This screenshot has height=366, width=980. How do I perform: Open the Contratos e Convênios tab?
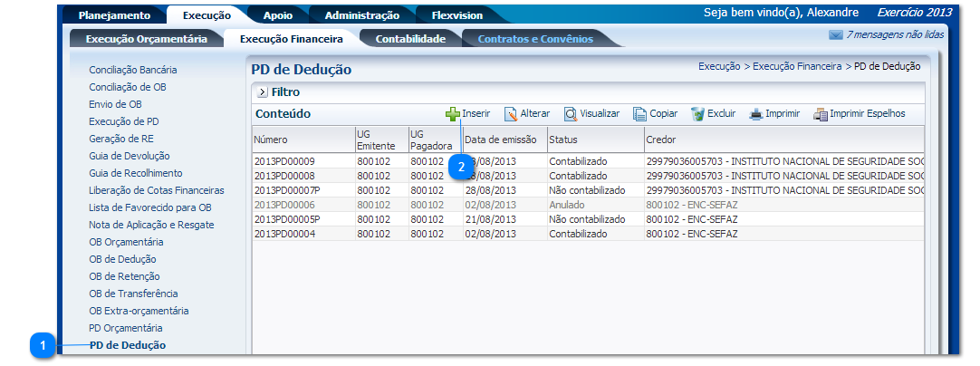pos(535,39)
